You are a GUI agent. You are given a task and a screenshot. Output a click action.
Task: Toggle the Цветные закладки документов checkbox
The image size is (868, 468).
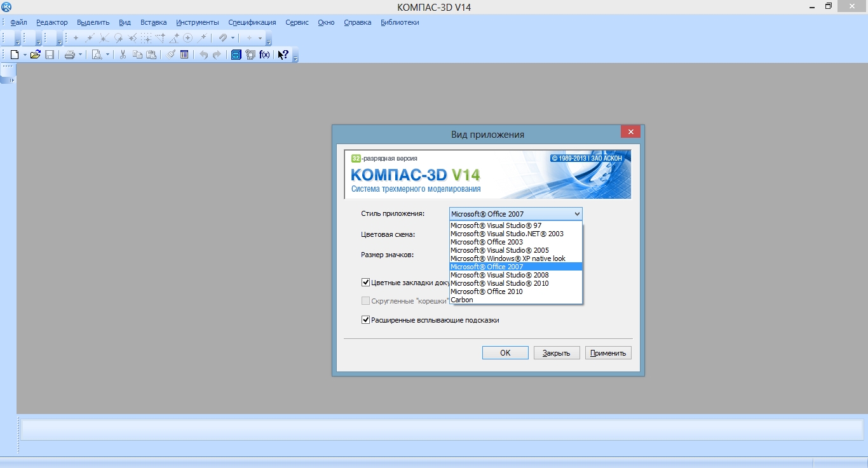click(x=366, y=283)
